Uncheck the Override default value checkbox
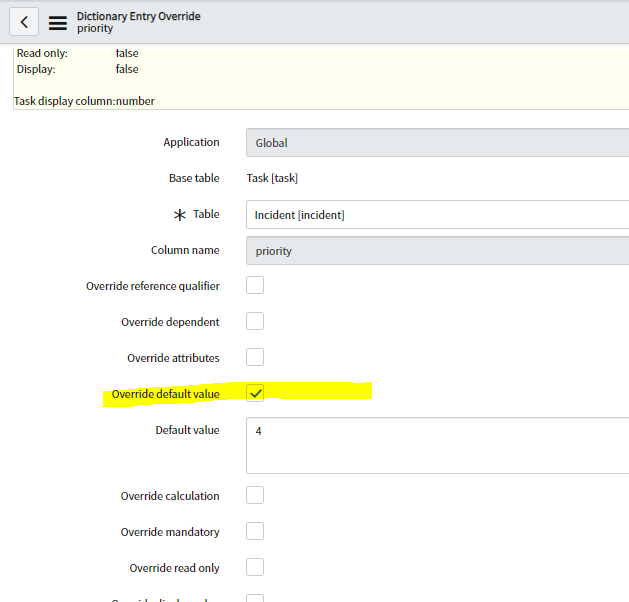The image size is (629, 602). [x=255, y=394]
